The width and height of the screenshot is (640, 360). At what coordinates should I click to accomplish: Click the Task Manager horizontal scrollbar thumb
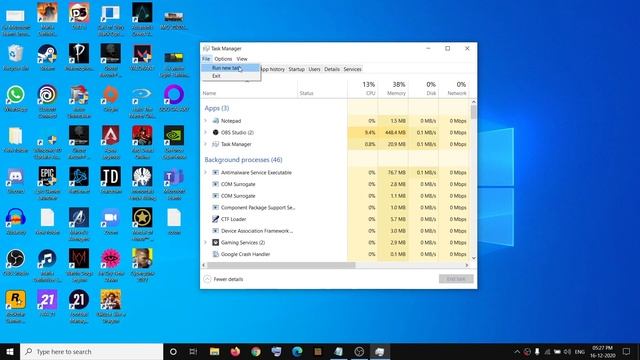[x=281, y=265]
